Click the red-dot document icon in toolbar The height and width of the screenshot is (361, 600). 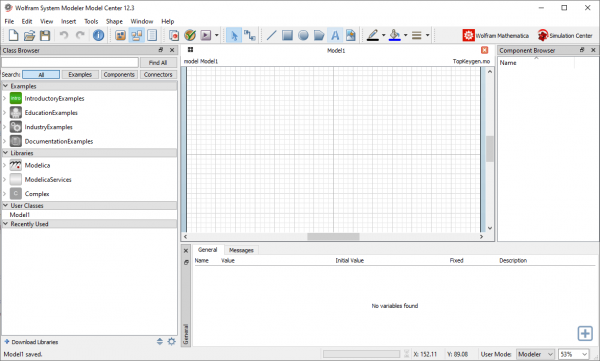174,36
